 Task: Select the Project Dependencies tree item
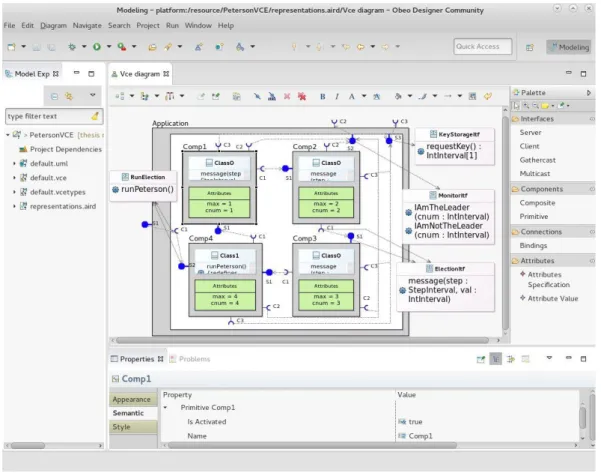(60, 149)
